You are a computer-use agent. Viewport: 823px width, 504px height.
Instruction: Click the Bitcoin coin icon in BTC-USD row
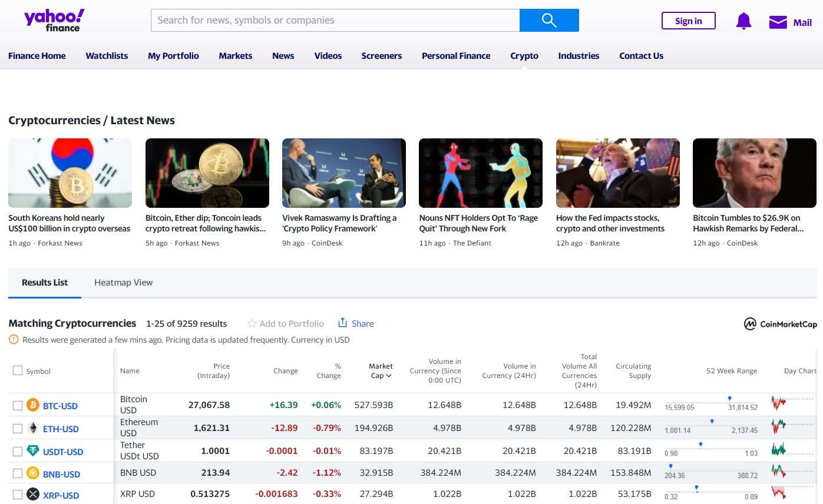pyautogui.click(x=32, y=405)
